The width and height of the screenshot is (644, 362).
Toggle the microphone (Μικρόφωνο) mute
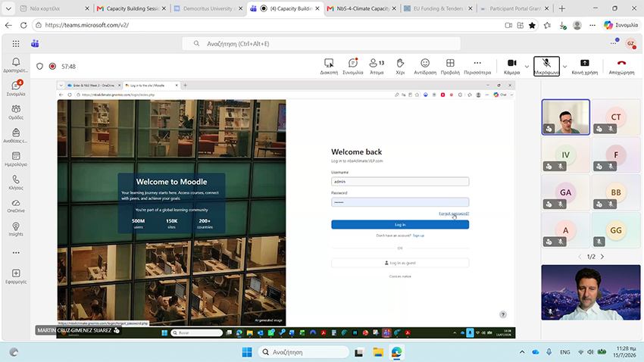tap(546, 66)
